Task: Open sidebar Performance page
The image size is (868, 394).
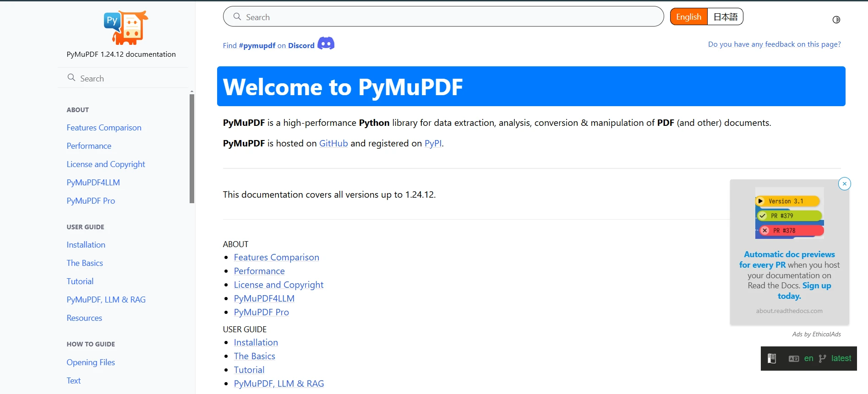Action: point(89,146)
